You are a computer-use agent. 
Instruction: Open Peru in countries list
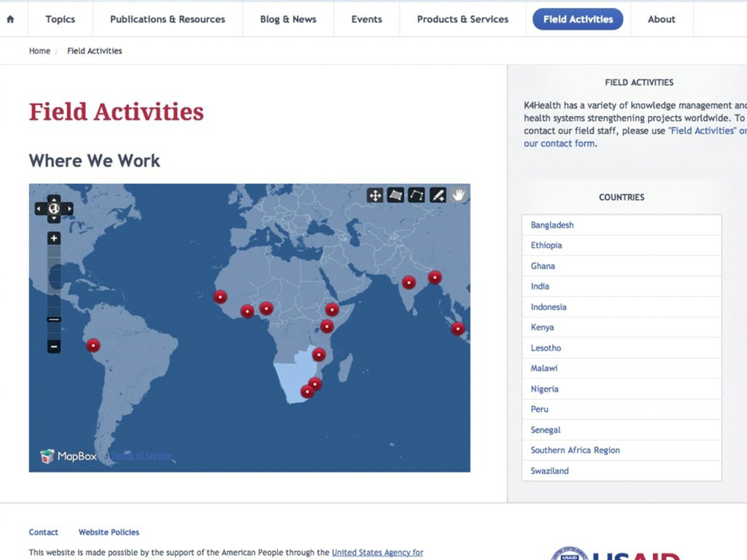622,409
